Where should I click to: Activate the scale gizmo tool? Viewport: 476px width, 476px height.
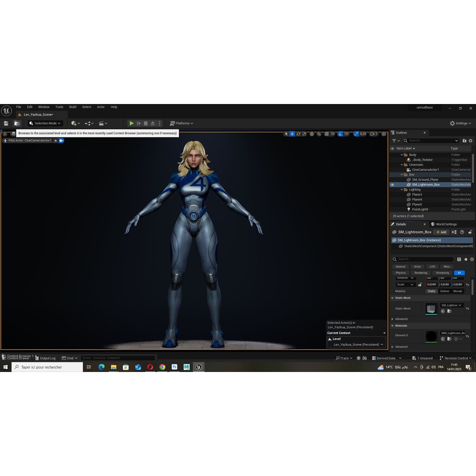[x=304, y=134]
